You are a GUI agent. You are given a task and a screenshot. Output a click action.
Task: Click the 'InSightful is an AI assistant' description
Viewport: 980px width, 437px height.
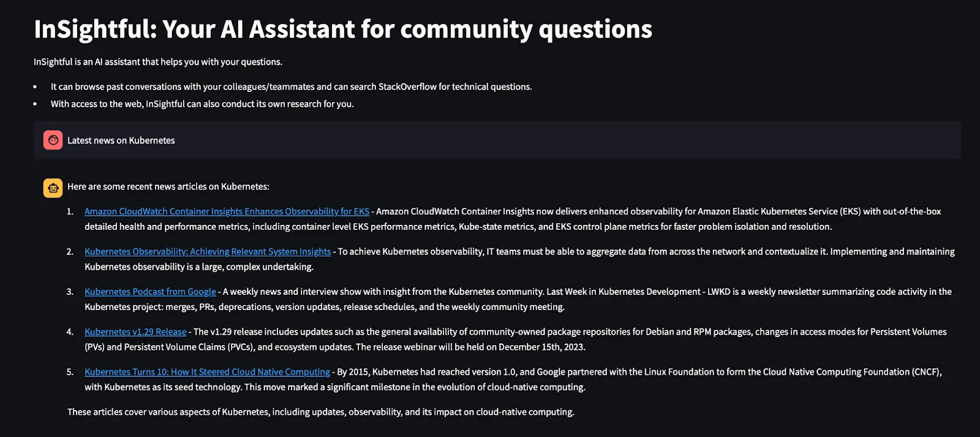click(x=158, y=62)
